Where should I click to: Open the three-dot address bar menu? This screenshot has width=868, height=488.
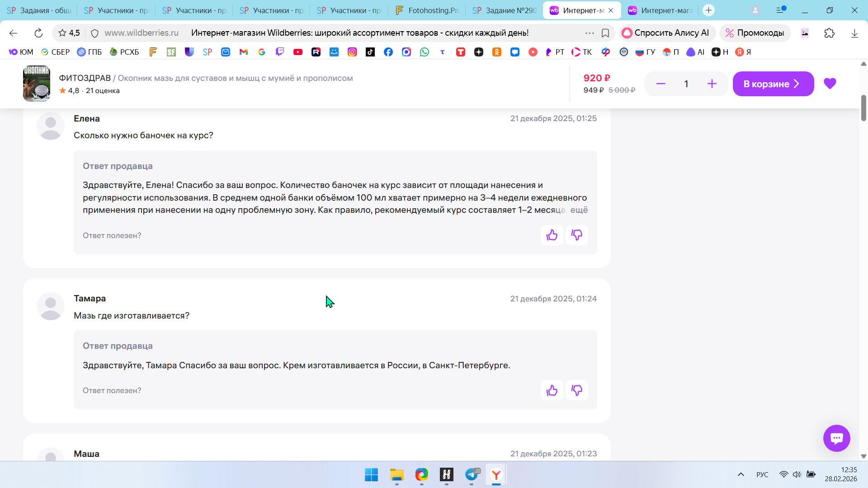point(589,33)
